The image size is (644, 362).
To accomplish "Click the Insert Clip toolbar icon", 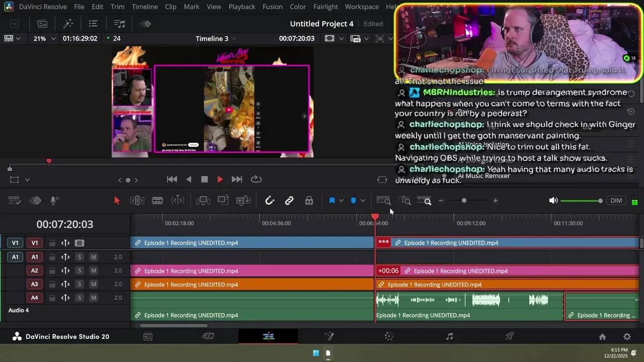I will [x=203, y=201].
